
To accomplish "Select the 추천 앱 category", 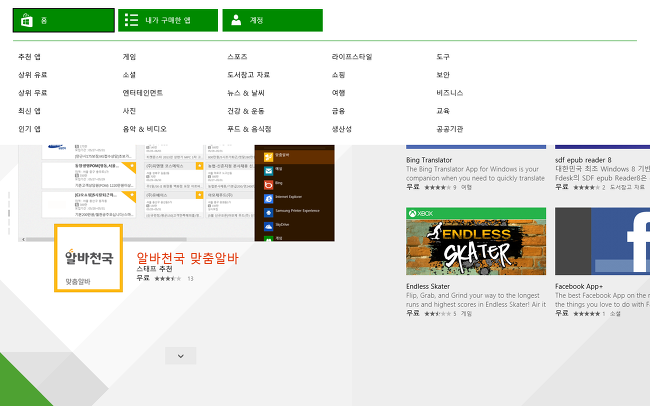I will [29, 57].
